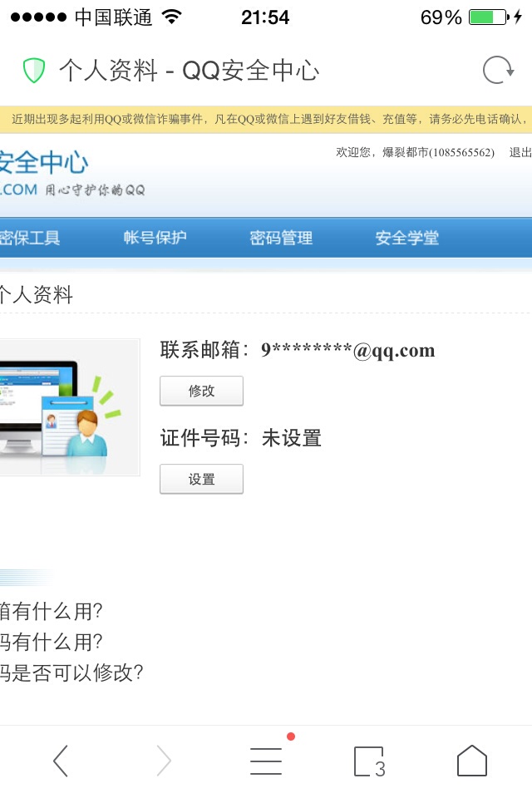The image size is (532, 798).
Task: Go to the browser home page
Action: click(472, 761)
